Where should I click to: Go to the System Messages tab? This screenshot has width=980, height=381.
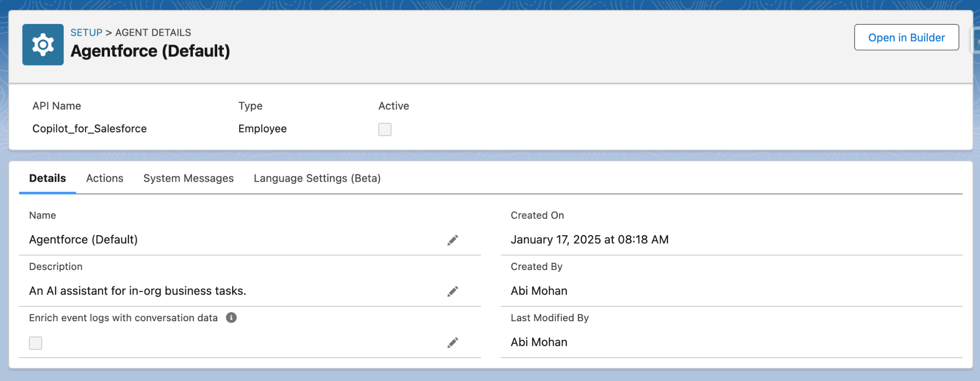pyautogui.click(x=189, y=178)
